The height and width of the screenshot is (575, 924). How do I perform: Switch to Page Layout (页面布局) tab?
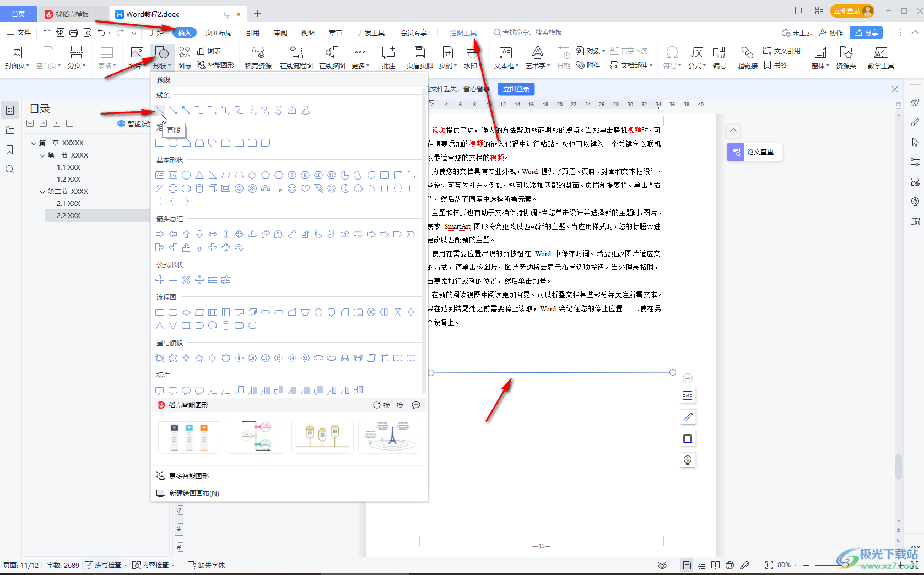(219, 32)
